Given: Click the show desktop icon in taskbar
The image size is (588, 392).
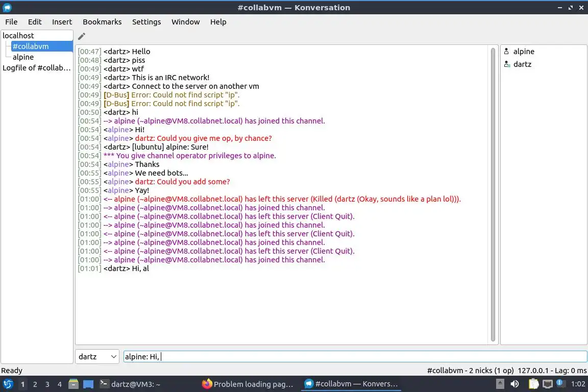Looking at the screenshot, I should (x=88, y=384).
